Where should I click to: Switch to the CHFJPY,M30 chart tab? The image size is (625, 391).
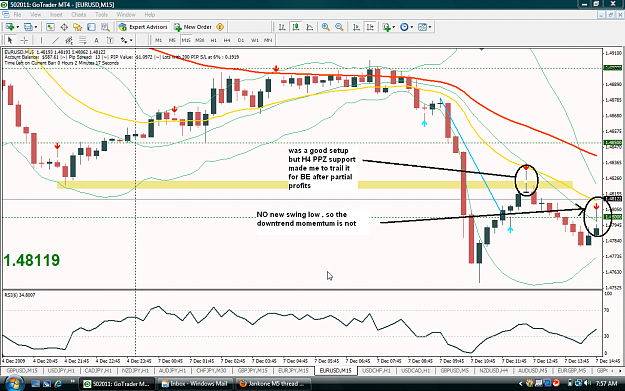[212, 371]
